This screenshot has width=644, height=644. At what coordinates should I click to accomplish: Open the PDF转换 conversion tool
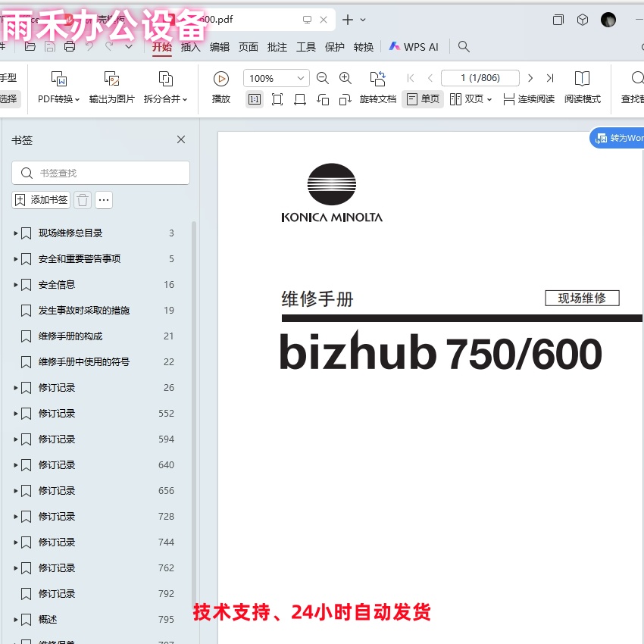click(58, 87)
